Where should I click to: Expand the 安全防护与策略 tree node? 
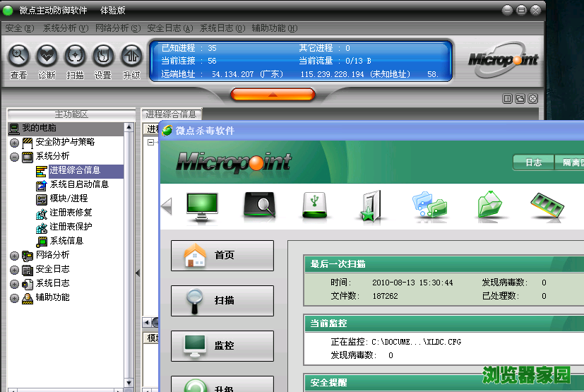[x=14, y=142]
